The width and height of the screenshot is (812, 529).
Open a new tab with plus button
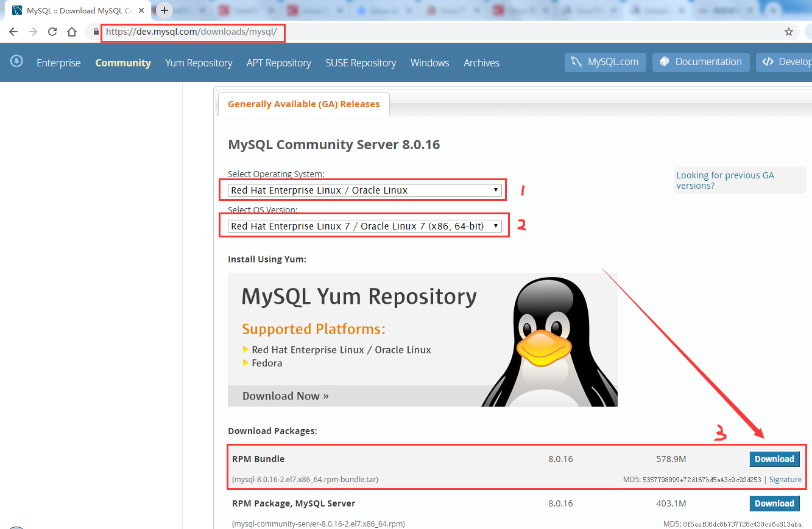pyautogui.click(x=164, y=10)
